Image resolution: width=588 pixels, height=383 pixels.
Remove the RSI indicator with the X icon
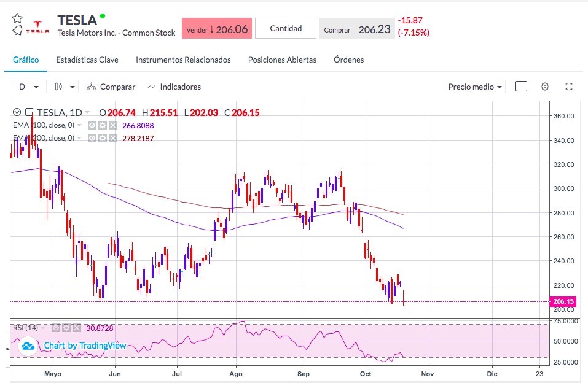point(77,328)
